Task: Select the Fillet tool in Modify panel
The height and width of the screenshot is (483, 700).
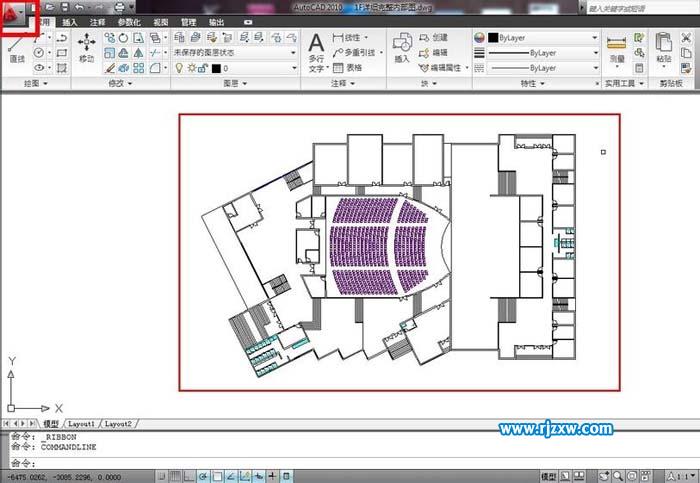Action: [155, 68]
